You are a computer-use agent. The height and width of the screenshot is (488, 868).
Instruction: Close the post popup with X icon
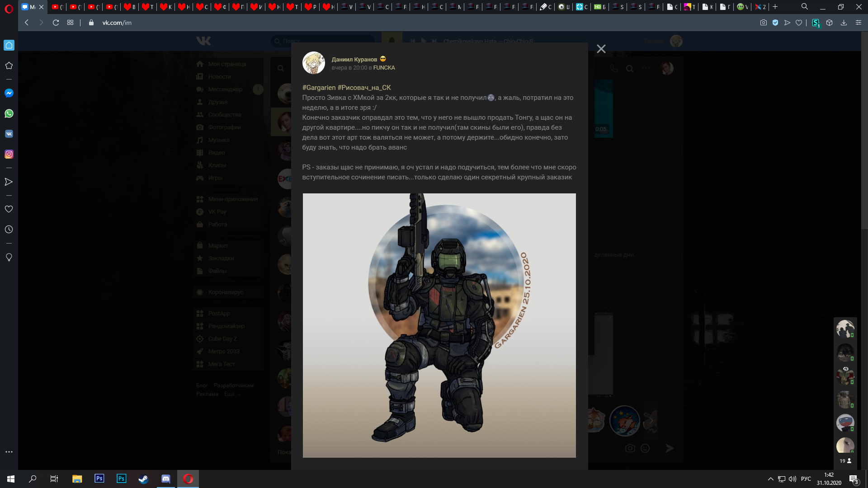(x=601, y=49)
